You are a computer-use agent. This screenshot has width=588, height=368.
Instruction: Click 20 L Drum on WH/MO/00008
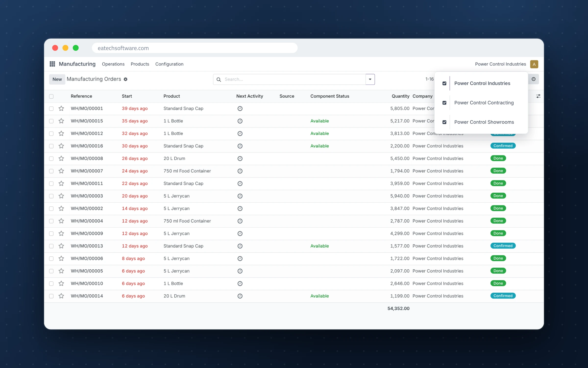(174, 158)
